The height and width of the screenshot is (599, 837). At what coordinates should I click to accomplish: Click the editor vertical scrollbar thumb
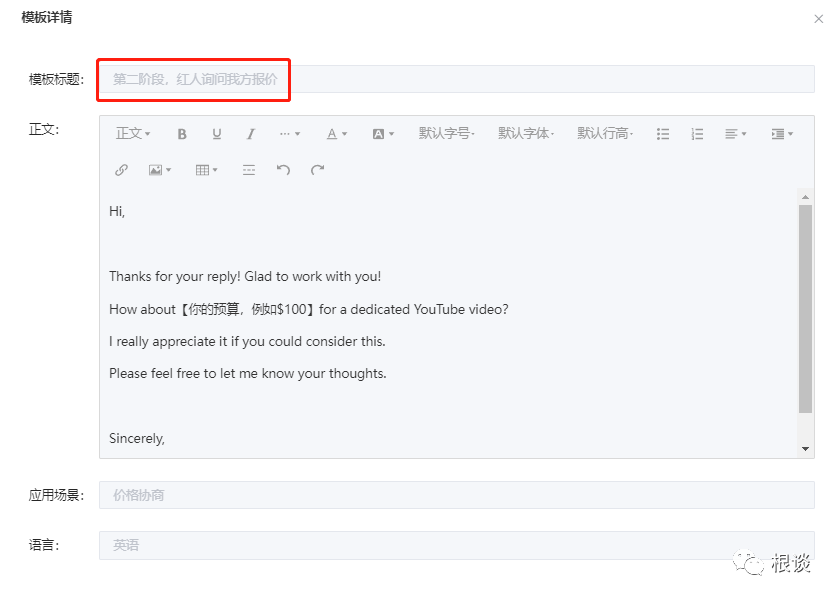pos(806,309)
